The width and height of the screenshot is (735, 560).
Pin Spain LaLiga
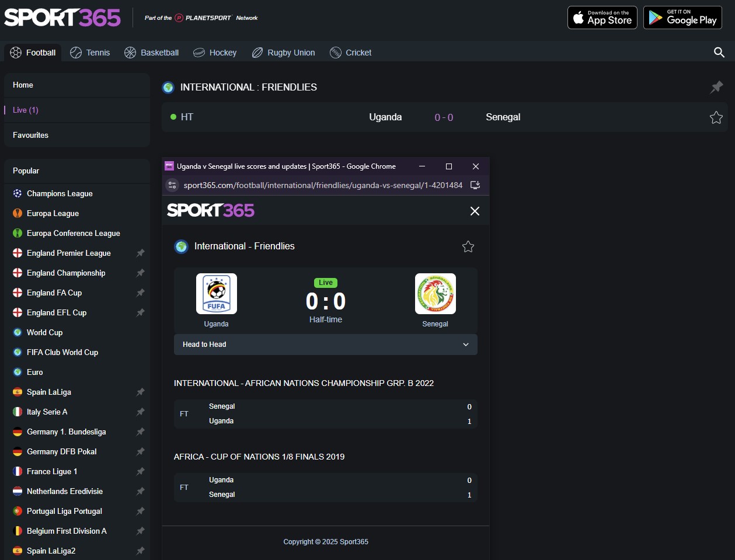click(x=140, y=392)
